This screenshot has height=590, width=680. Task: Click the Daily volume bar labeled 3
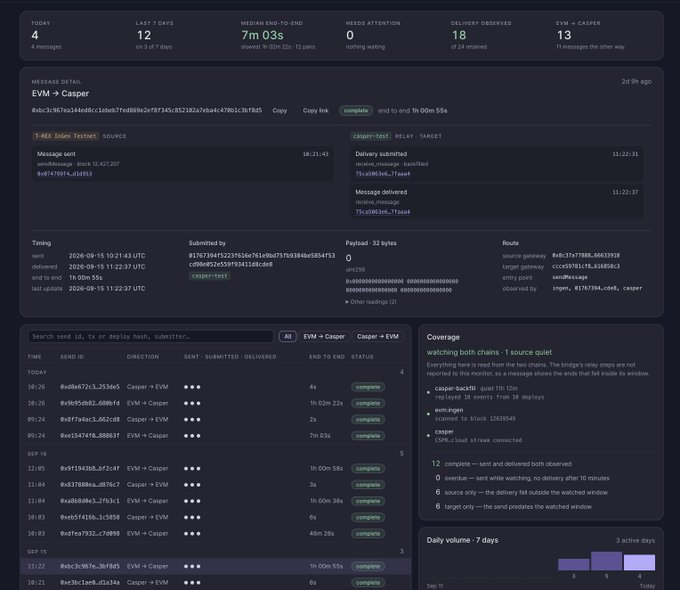(573, 564)
